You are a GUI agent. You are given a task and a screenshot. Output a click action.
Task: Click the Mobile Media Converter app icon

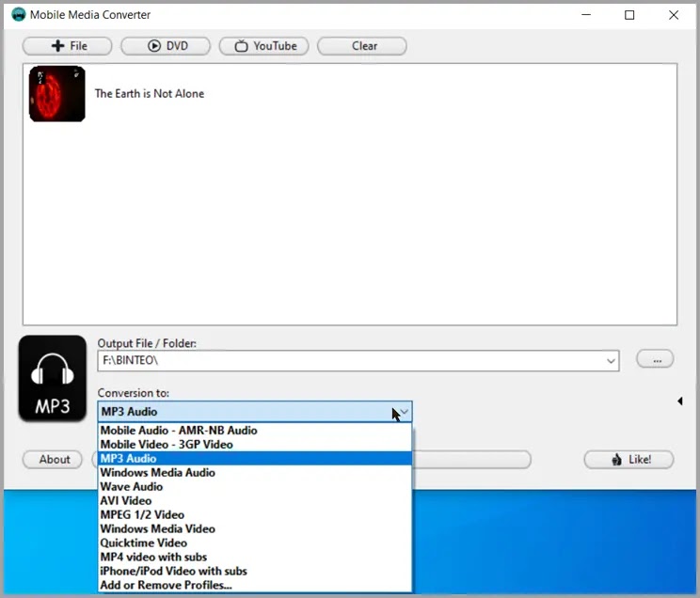pyautogui.click(x=18, y=15)
